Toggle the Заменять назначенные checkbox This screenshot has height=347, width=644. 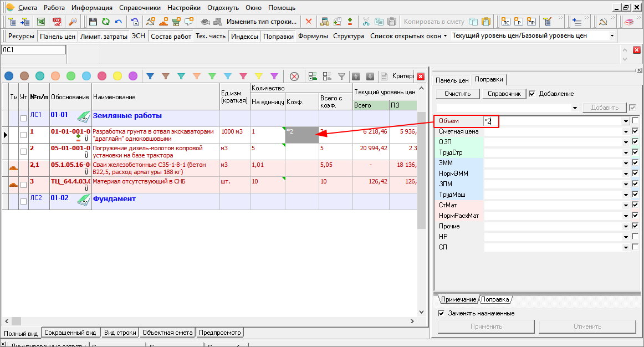(x=441, y=313)
